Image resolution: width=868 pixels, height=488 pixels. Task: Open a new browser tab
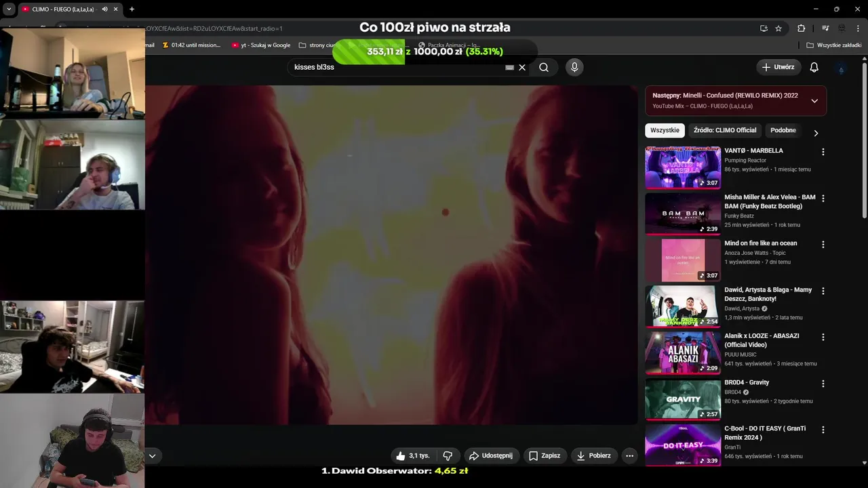(x=132, y=9)
